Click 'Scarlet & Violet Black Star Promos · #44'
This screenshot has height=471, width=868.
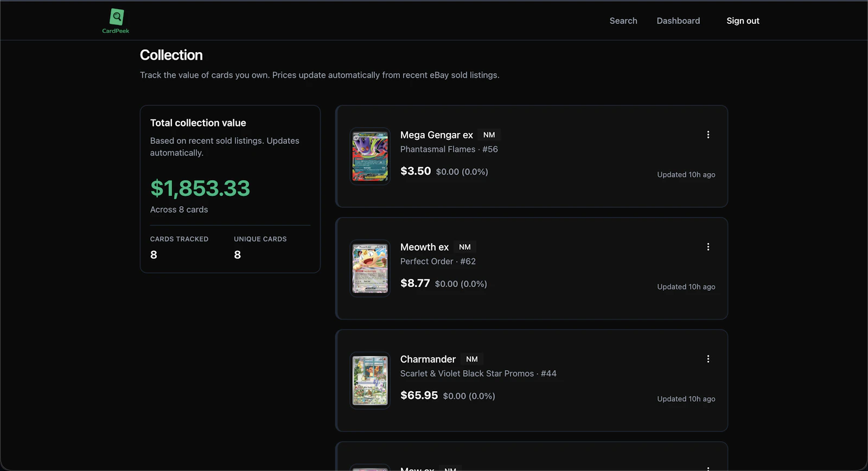pos(478,374)
